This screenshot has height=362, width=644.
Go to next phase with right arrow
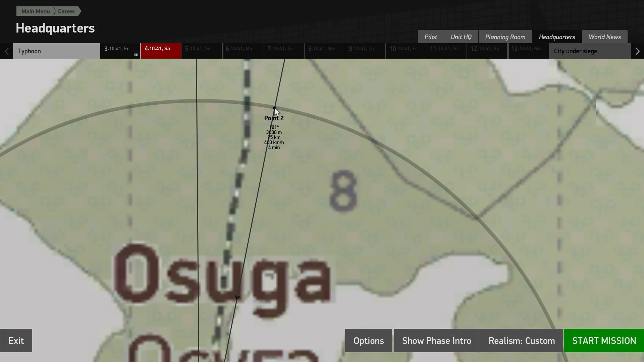pyautogui.click(x=637, y=51)
